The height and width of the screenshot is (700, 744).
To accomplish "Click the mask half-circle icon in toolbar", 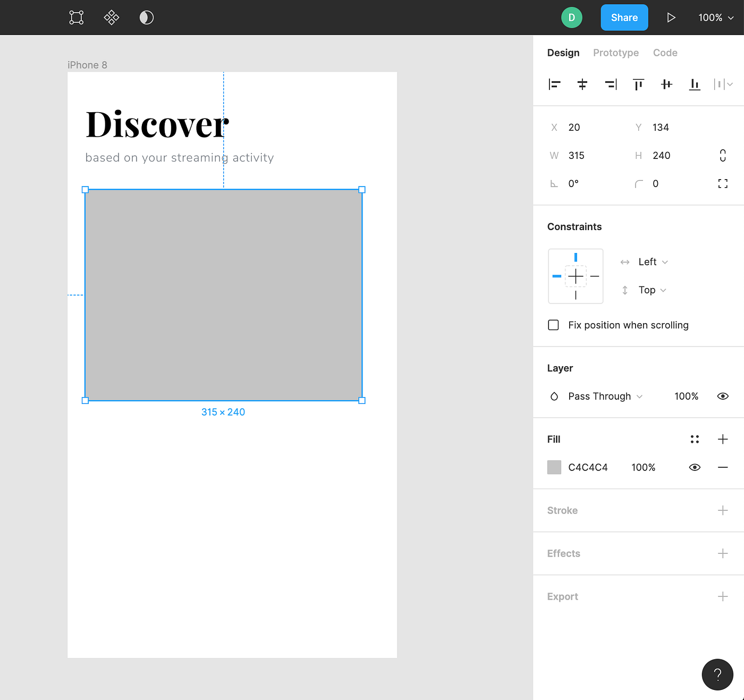I will tap(147, 18).
